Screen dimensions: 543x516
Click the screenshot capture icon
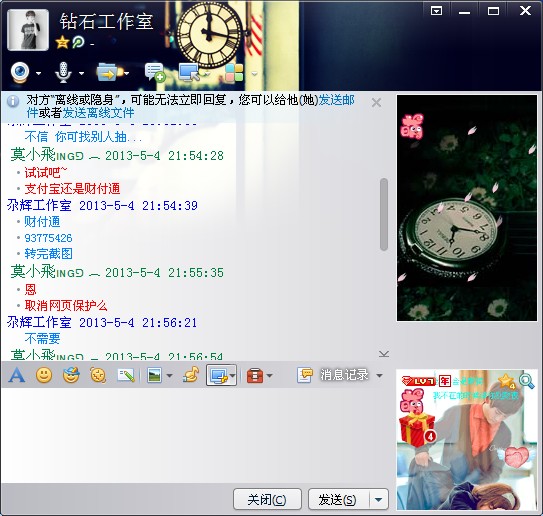[x=218, y=375]
